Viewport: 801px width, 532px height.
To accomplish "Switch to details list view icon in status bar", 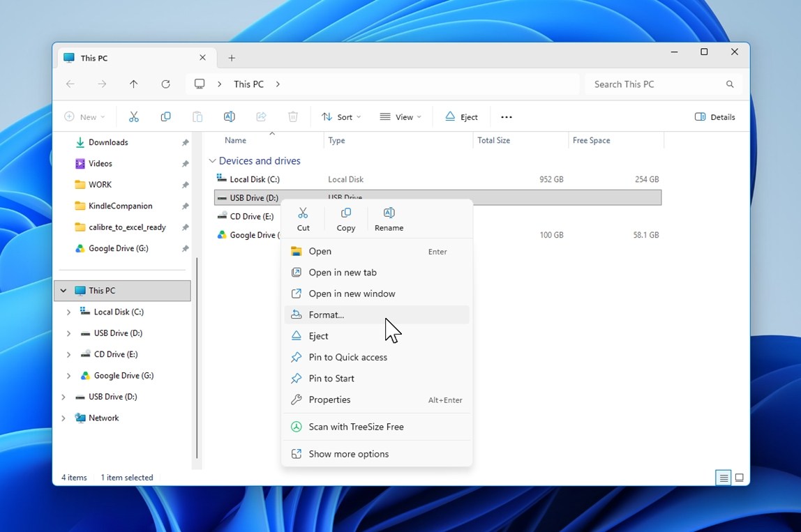I will pyautogui.click(x=724, y=478).
